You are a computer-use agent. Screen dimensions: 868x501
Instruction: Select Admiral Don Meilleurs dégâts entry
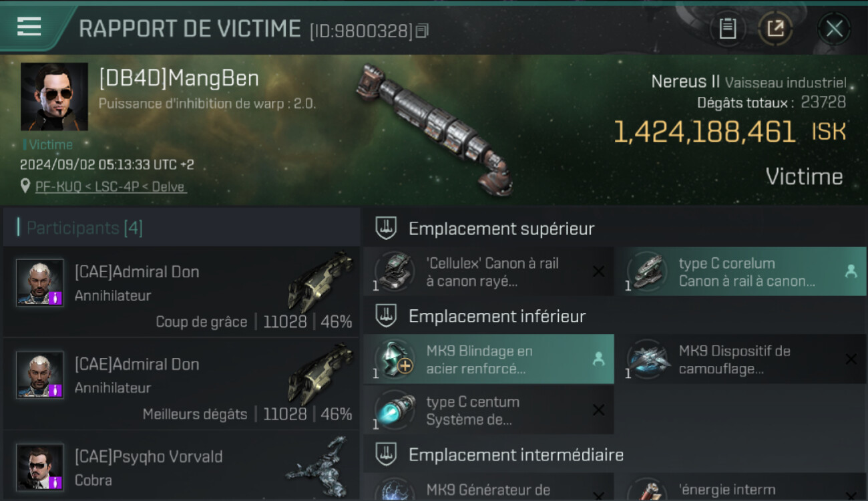182,384
